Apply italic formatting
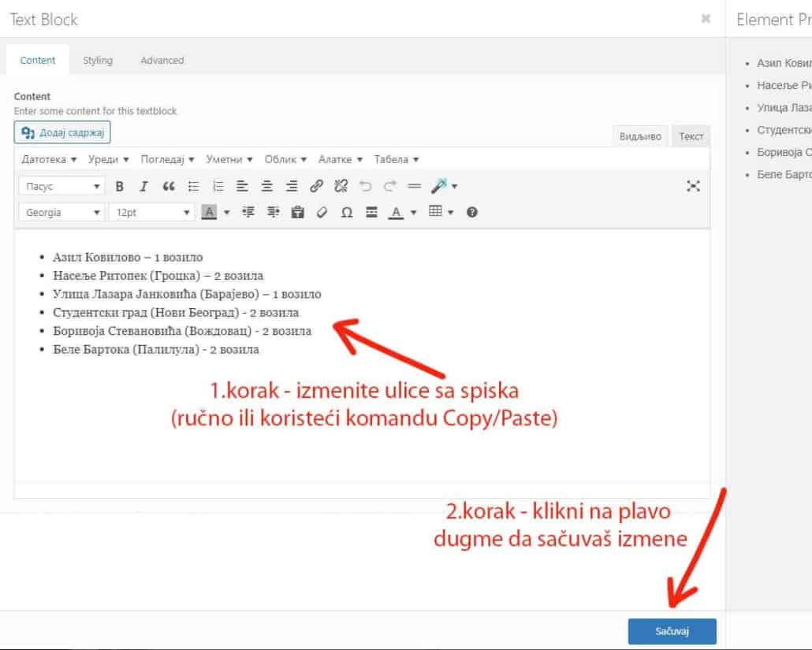The image size is (812, 650). click(143, 187)
